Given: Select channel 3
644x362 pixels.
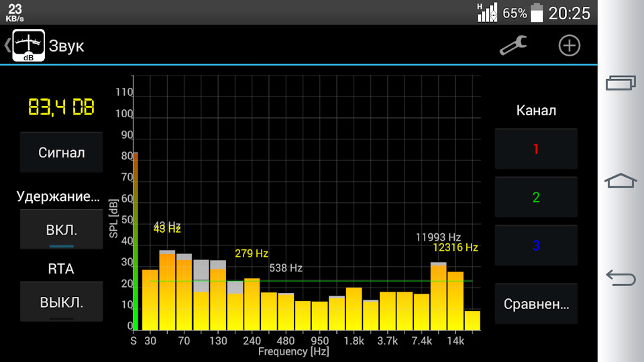Looking at the screenshot, I should coord(535,246).
